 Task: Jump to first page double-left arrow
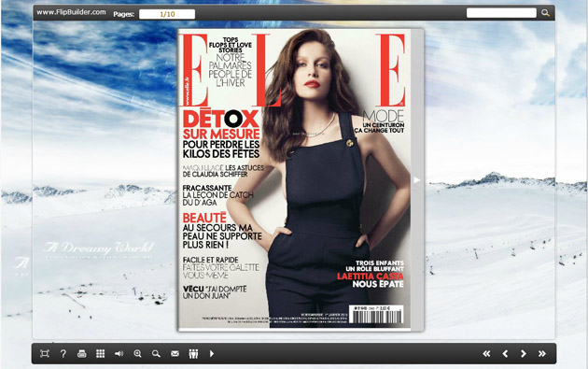486,354
